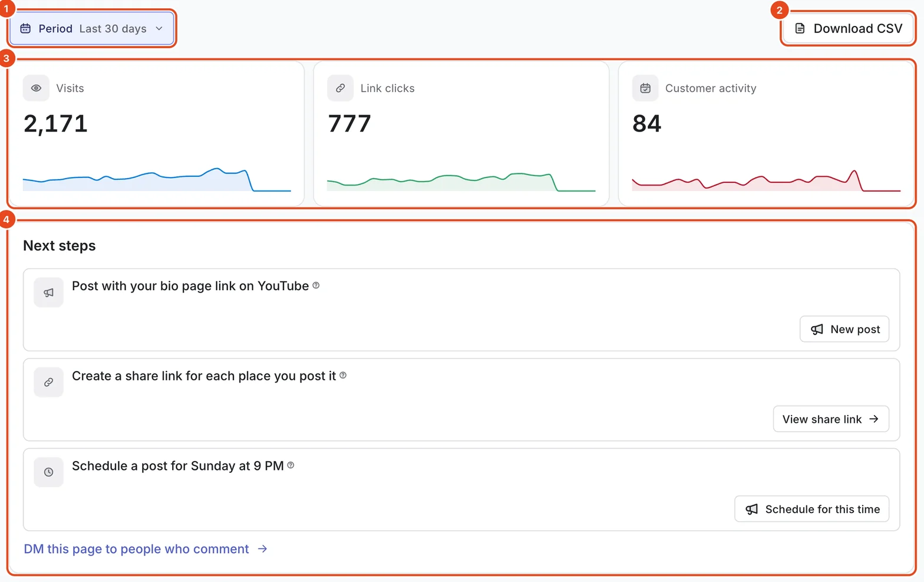
Task: Click the blue Visits sparkline chart
Action: coord(157,179)
